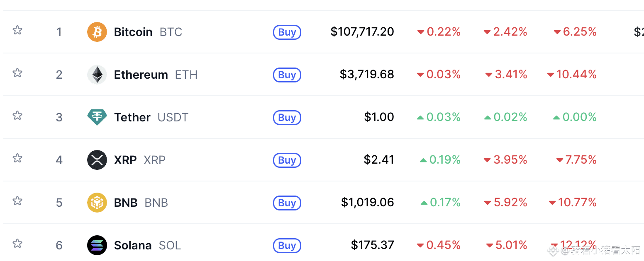Toggle the Ethereum watchlist star
Image resolution: width=644 pixels, height=261 pixels.
coord(17,73)
